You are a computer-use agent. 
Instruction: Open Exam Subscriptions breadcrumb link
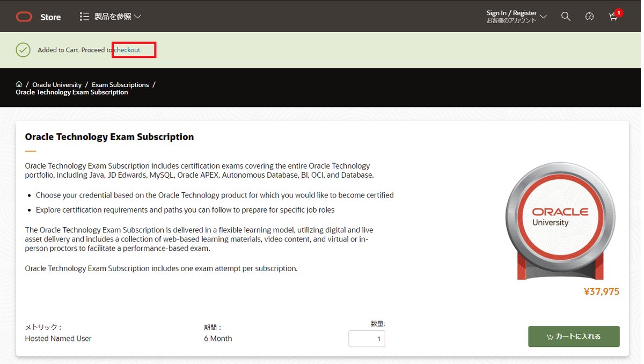(120, 85)
